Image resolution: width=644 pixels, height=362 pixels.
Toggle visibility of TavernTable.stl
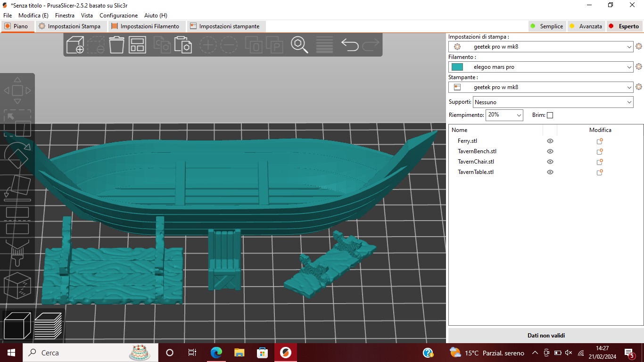click(x=550, y=172)
